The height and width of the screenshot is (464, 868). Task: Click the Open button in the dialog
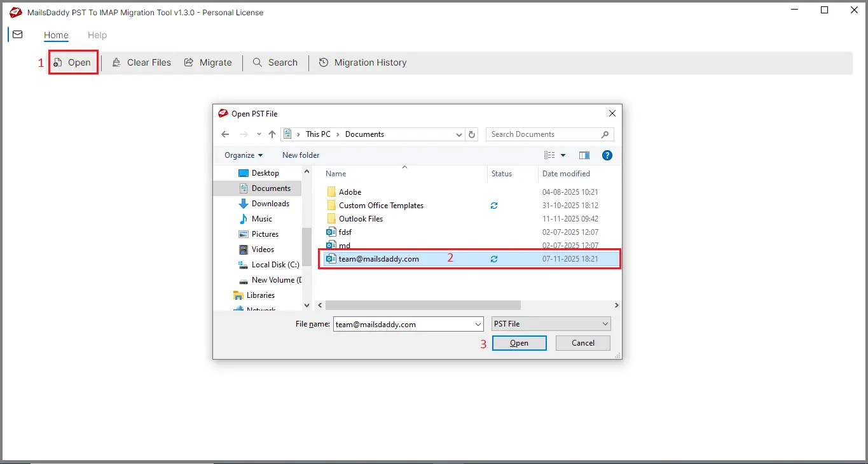pos(519,342)
